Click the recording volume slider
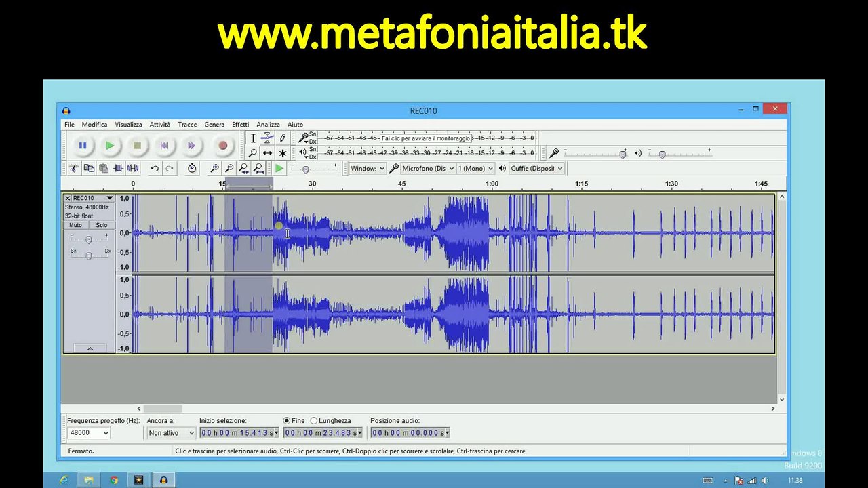Image resolution: width=868 pixels, height=488 pixels. pyautogui.click(x=622, y=154)
